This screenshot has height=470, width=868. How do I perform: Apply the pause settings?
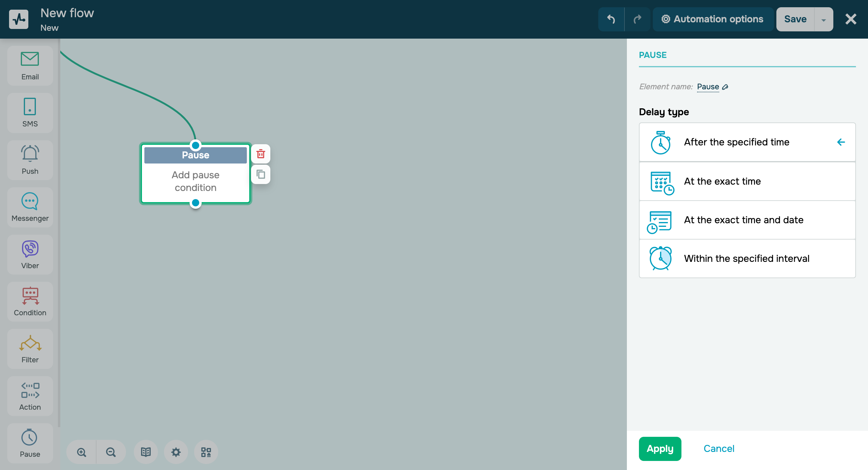[659, 448]
